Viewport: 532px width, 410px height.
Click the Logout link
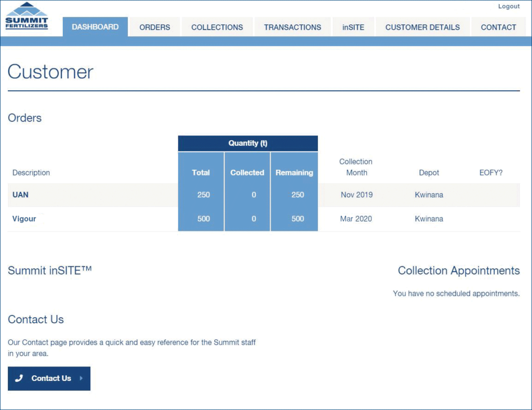tap(509, 6)
